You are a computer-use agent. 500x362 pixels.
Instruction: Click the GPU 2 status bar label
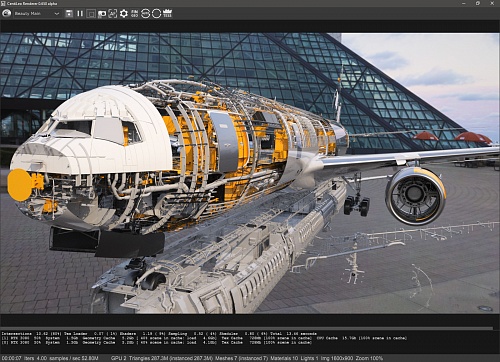[119, 358]
